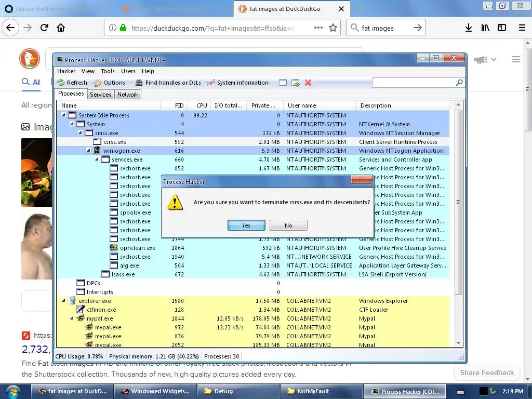This screenshot has width=532, height=399.
Task: Select the spoolsv.exe process
Action: pyautogui.click(x=136, y=212)
